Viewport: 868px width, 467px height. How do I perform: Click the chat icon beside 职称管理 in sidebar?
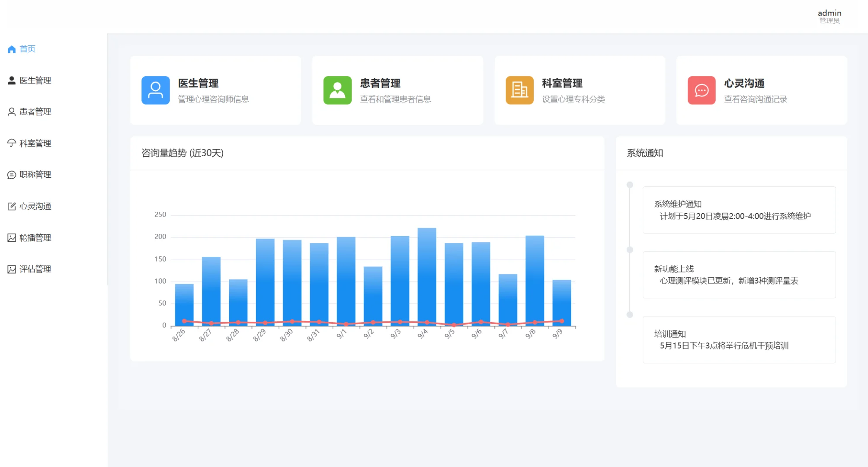coord(11,175)
